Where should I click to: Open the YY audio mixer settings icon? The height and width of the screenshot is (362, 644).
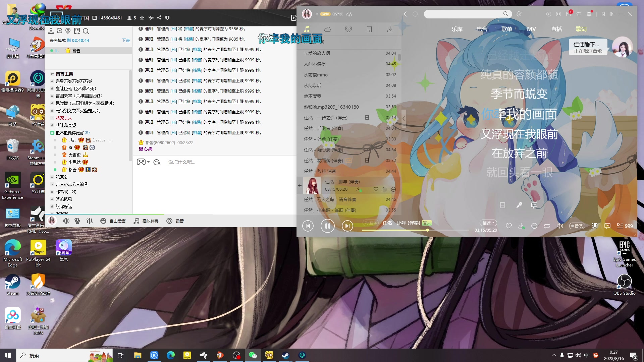coord(90,221)
